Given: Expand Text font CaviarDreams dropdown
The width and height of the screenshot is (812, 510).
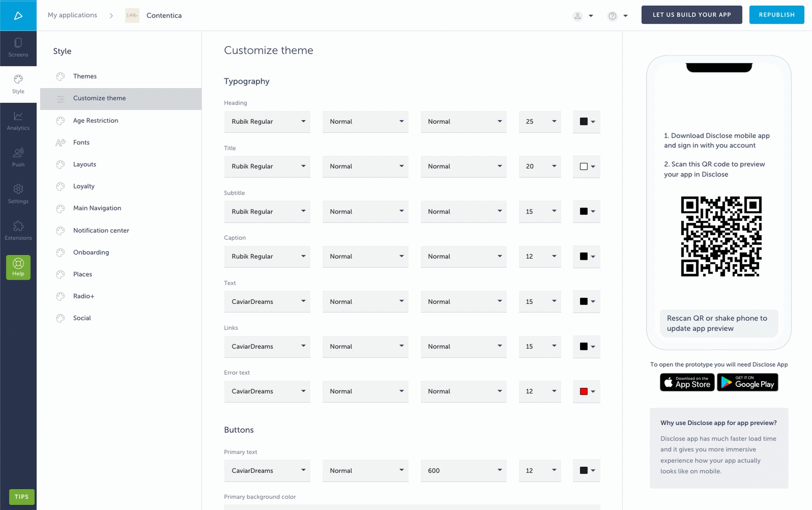Looking at the screenshot, I should pyautogui.click(x=267, y=302).
